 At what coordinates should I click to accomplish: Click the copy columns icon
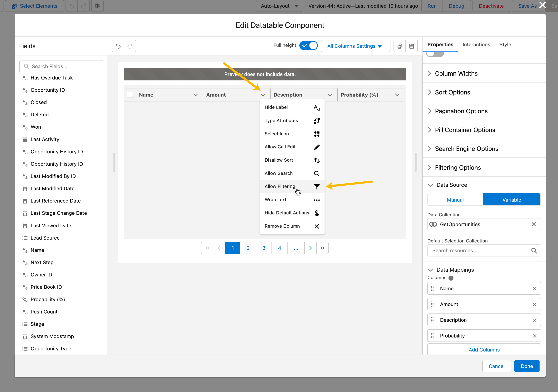point(399,46)
